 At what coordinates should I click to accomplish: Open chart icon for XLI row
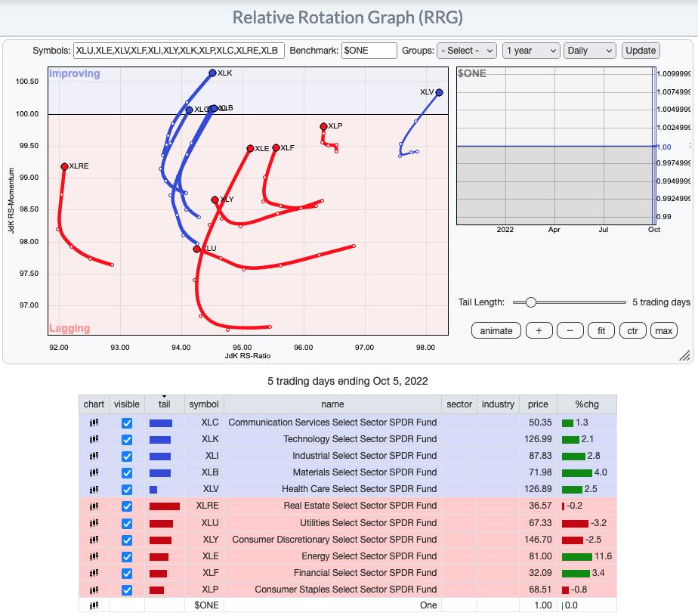[x=94, y=456]
